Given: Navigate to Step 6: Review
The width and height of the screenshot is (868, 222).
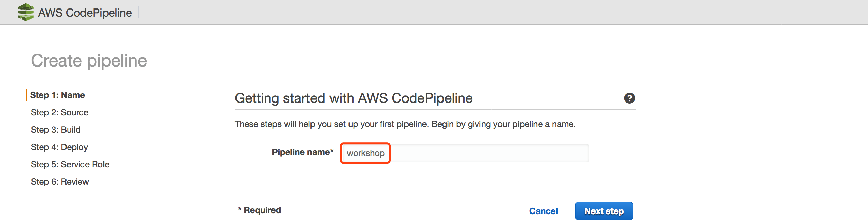Looking at the screenshot, I should [x=60, y=182].
